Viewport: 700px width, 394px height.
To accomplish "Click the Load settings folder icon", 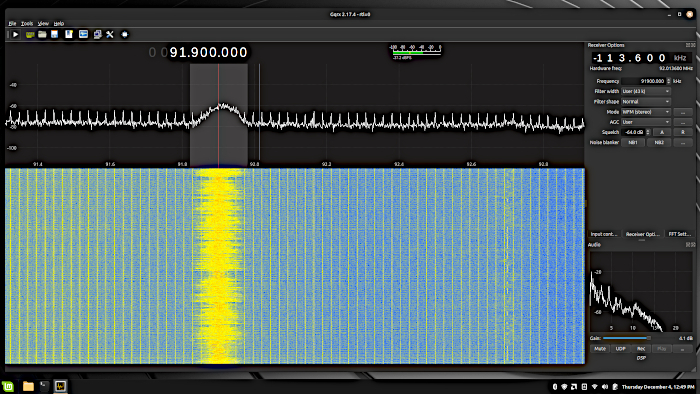I will (x=42, y=34).
